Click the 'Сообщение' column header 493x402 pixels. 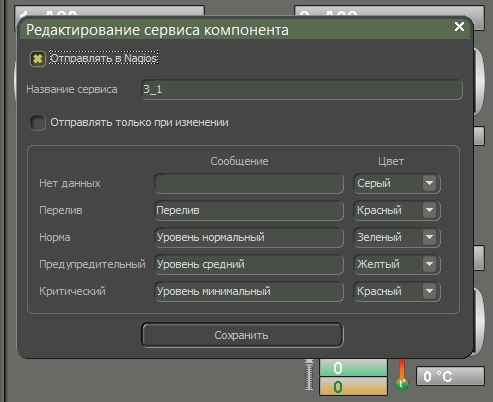click(x=239, y=161)
